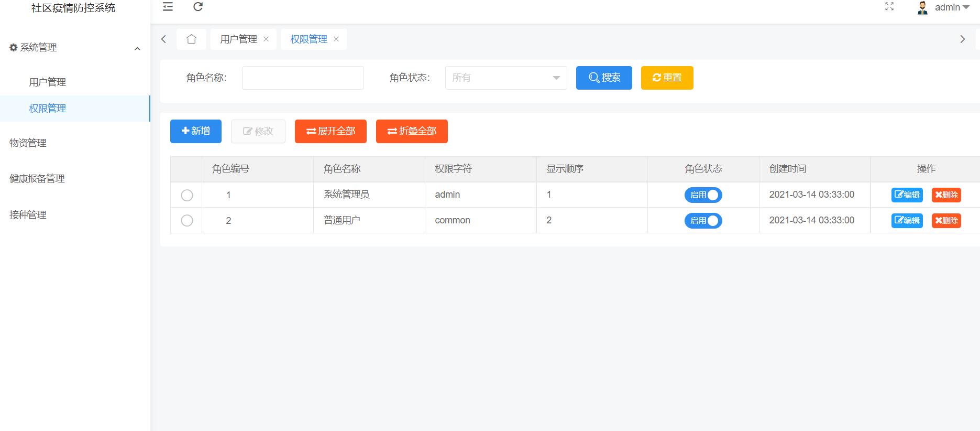This screenshot has height=431, width=980.
Task: Click the 社区疫情防控系统 title
Action: (x=73, y=8)
